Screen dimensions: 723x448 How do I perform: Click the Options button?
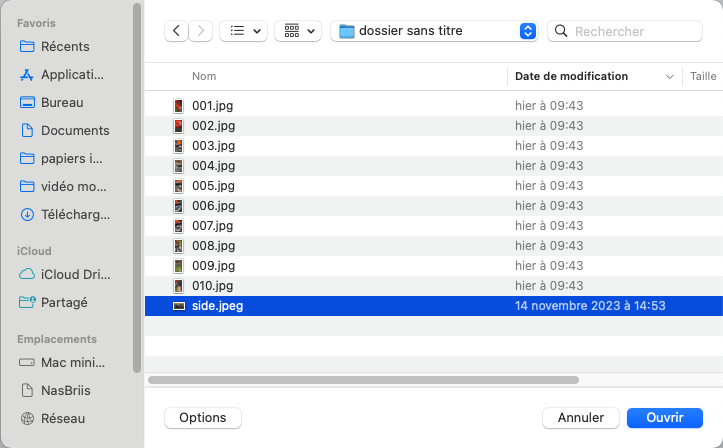[203, 417]
